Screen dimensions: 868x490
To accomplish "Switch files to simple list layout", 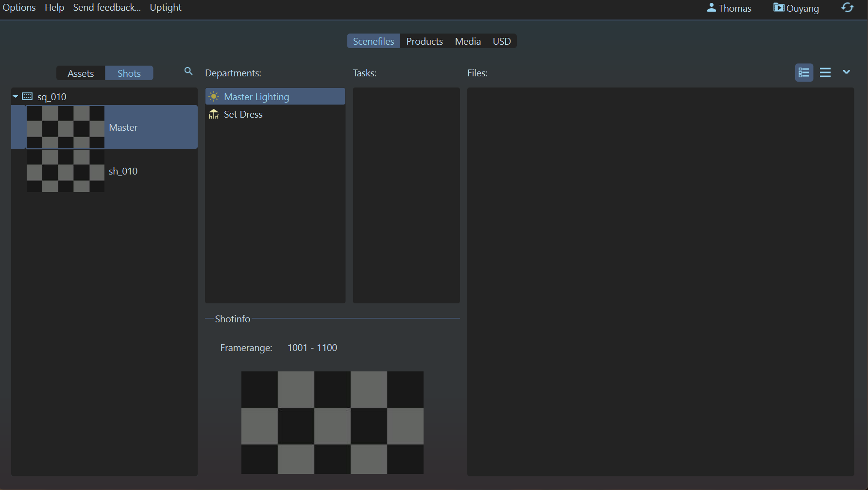I will coord(825,72).
